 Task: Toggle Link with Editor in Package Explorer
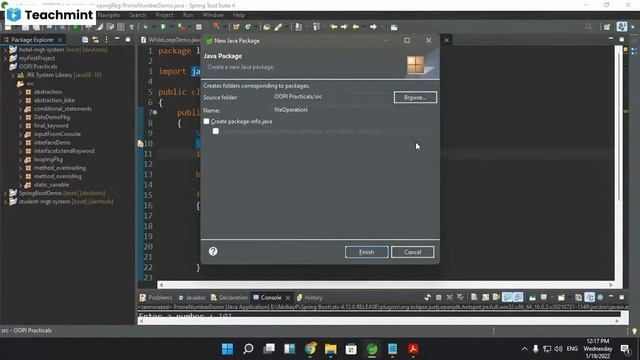pos(96,40)
